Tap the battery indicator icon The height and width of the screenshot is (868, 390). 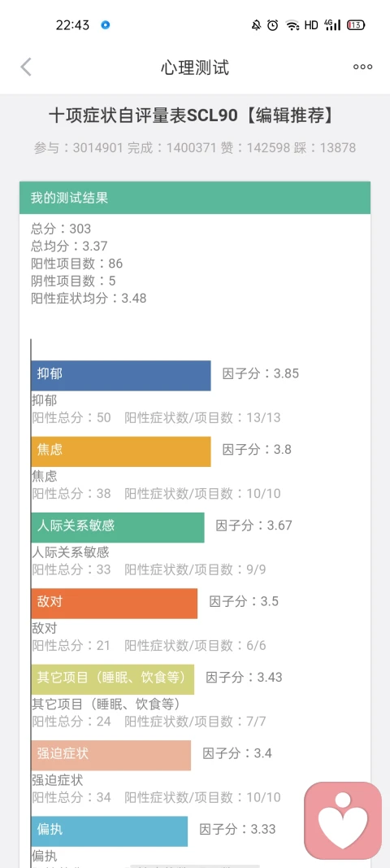click(x=356, y=25)
